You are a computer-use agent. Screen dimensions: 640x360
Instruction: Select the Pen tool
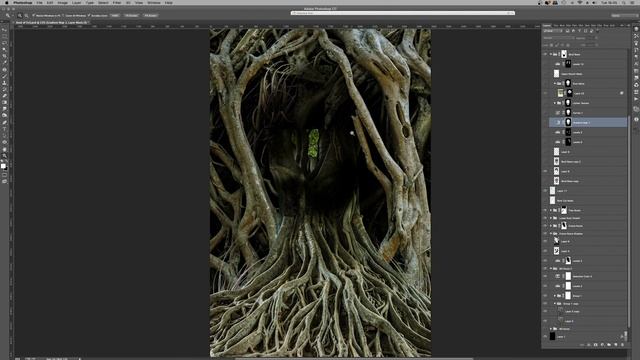point(4,122)
